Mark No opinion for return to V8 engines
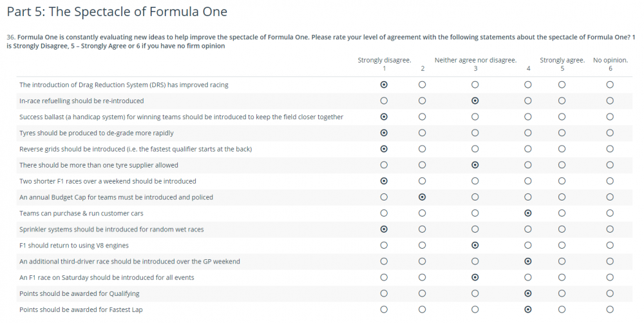This screenshot has height=323, width=644. click(x=610, y=245)
